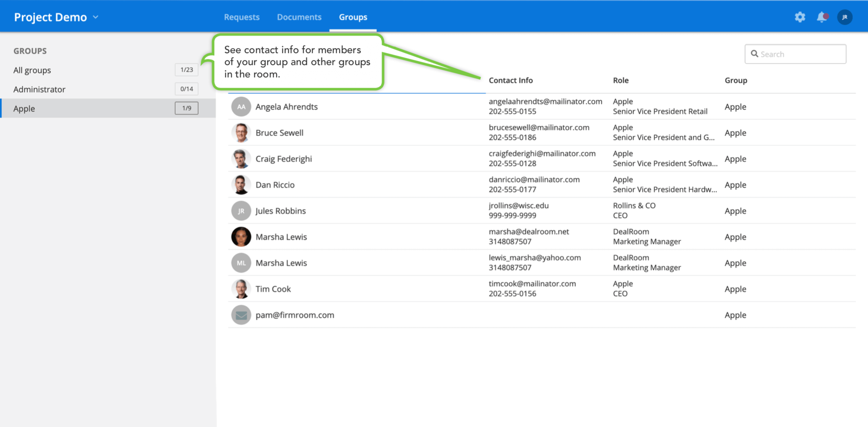Click brucesewell@mailinator.com email
868x427 pixels.
(x=539, y=128)
